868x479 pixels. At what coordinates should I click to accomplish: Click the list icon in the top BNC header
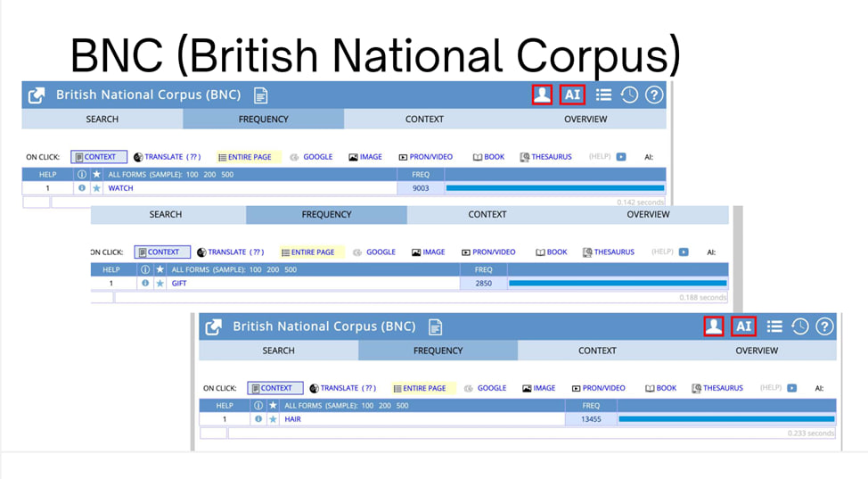click(x=603, y=95)
